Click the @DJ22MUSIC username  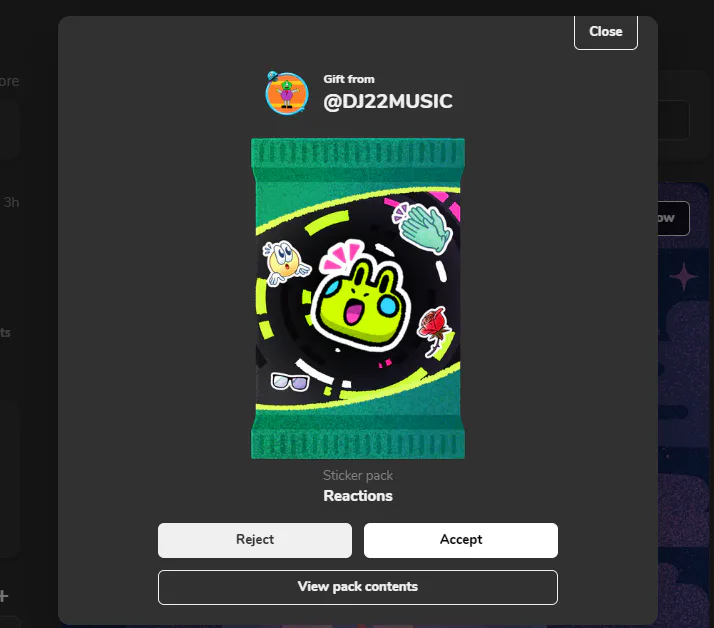point(388,102)
